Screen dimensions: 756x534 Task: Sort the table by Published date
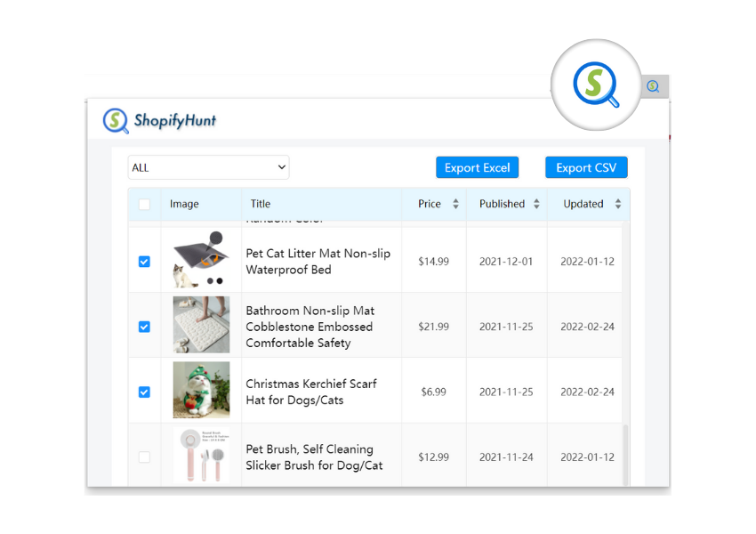tap(536, 204)
